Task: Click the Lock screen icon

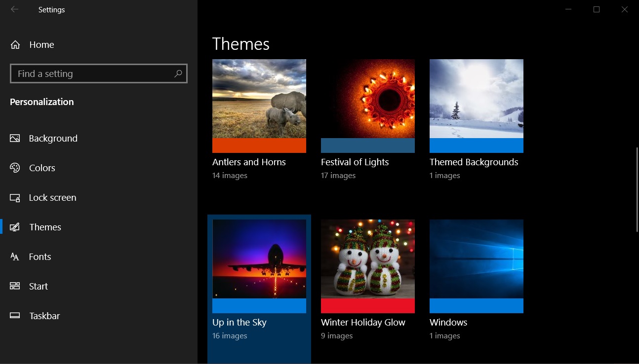Action: [15, 198]
